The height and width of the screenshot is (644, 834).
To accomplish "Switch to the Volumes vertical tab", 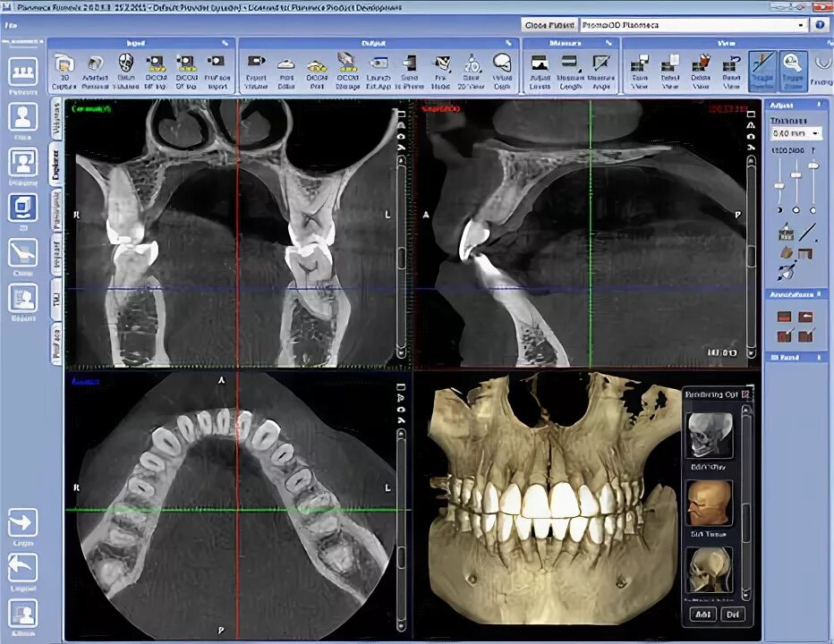I will pos(55,118).
